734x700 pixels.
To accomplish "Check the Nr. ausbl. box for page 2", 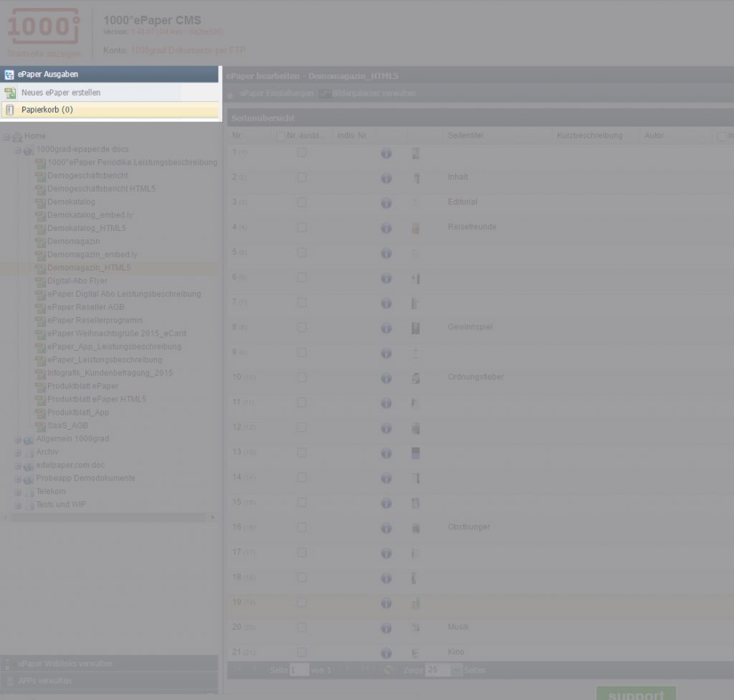I will (302, 177).
